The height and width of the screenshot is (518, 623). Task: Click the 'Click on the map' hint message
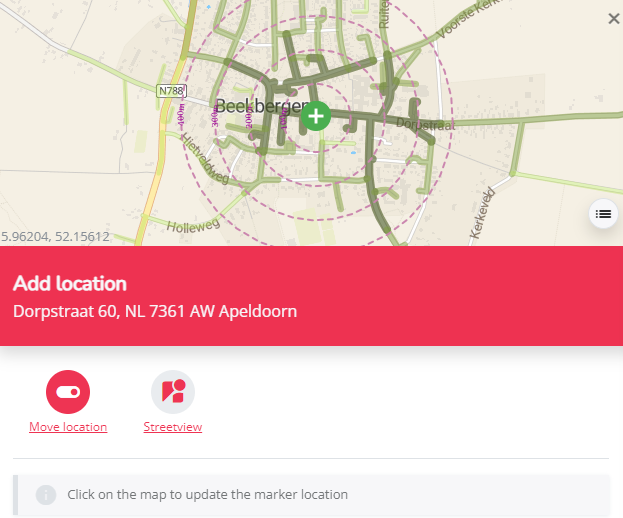click(x=207, y=495)
